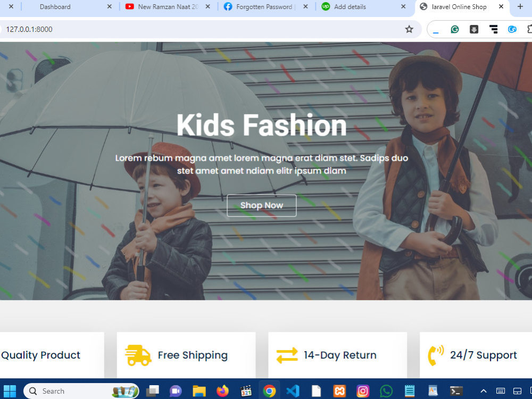
Task: Switch to the Forgotten Password Facebook tab
Action: click(264, 7)
